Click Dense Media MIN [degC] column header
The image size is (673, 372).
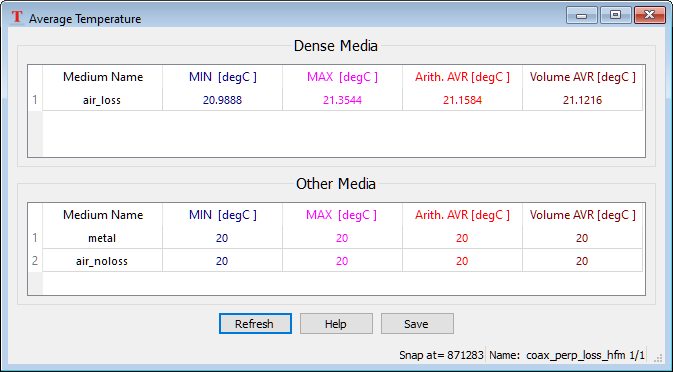pyautogui.click(x=222, y=77)
